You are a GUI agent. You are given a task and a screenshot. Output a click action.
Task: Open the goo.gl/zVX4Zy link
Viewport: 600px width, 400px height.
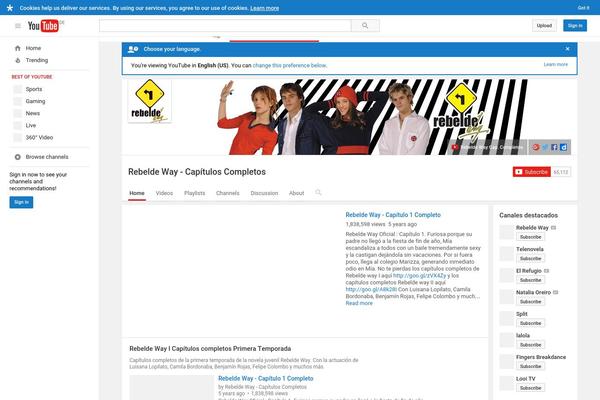click(x=419, y=276)
